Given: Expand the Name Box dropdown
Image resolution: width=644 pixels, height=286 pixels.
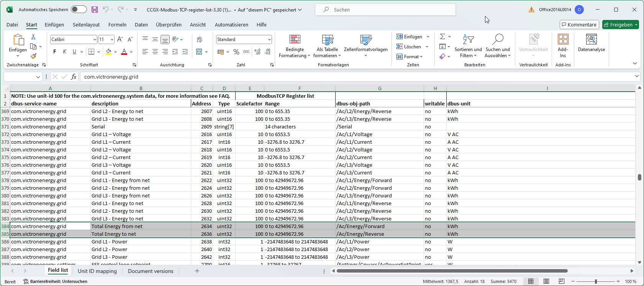Looking at the screenshot, I should tap(38, 77).
